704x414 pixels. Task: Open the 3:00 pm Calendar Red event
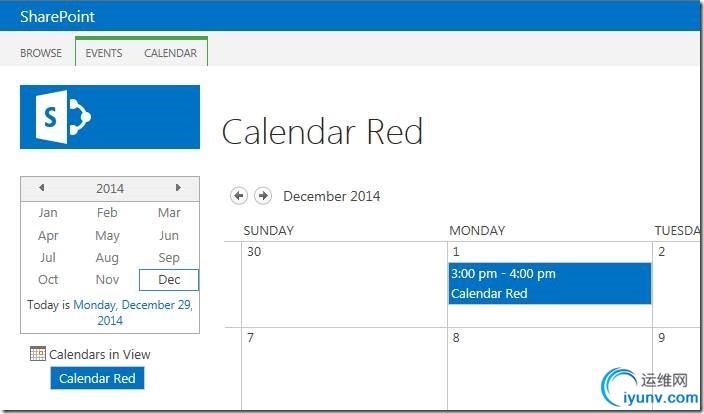549,284
